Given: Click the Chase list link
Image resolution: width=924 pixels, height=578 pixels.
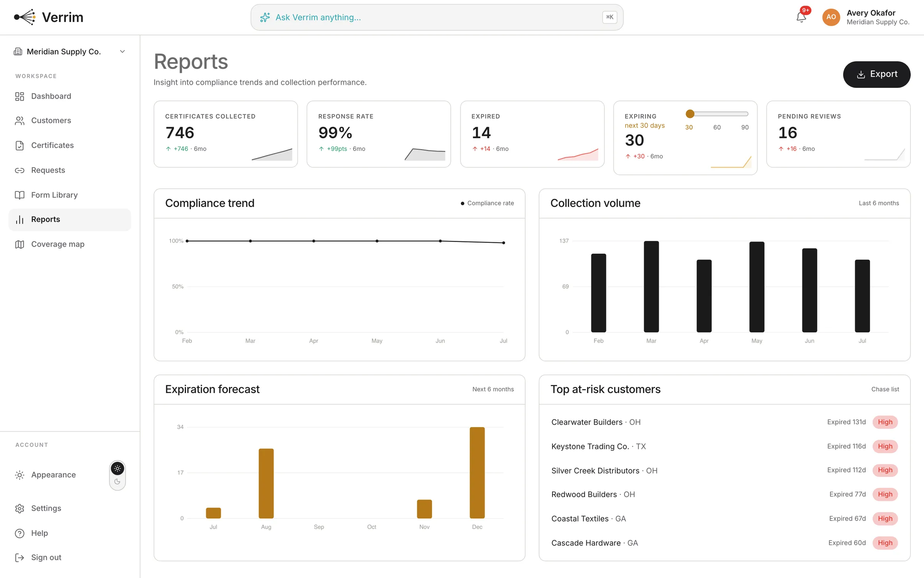Looking at the screenshot, I should coord(885,389).
